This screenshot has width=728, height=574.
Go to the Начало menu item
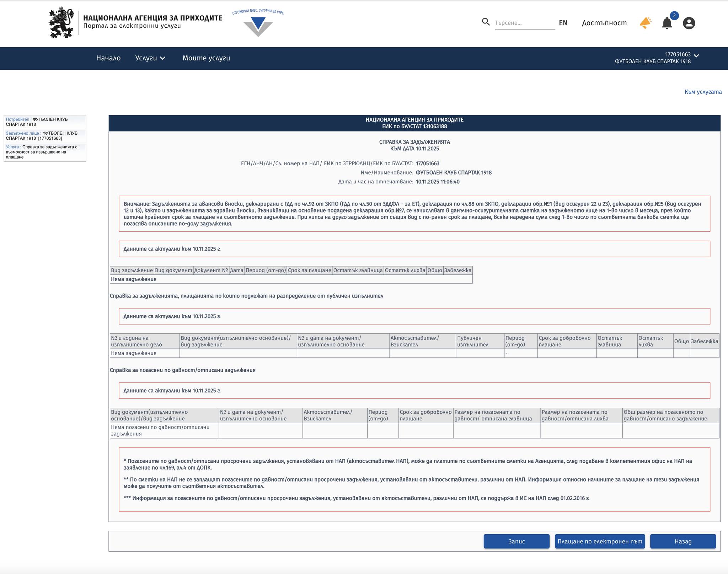coord(108,58)
